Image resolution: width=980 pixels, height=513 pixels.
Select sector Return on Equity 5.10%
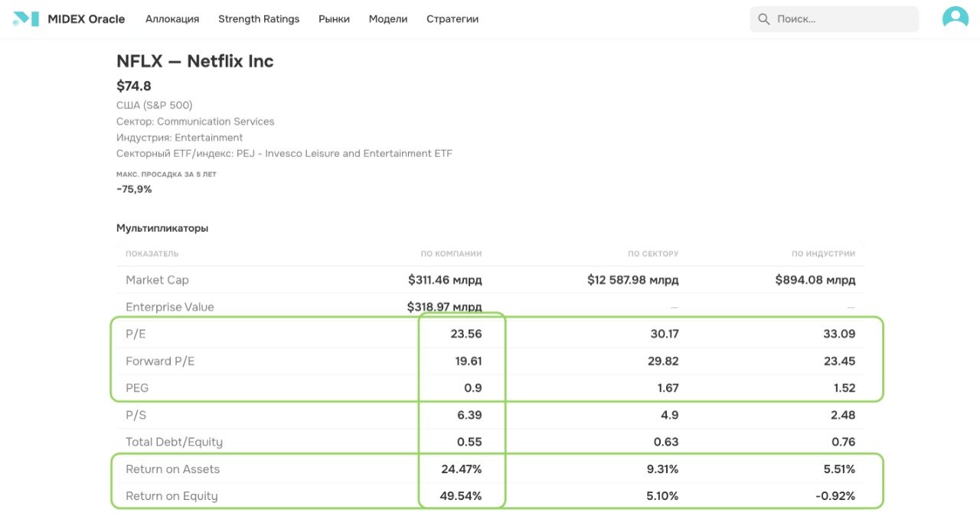[661, 495]
